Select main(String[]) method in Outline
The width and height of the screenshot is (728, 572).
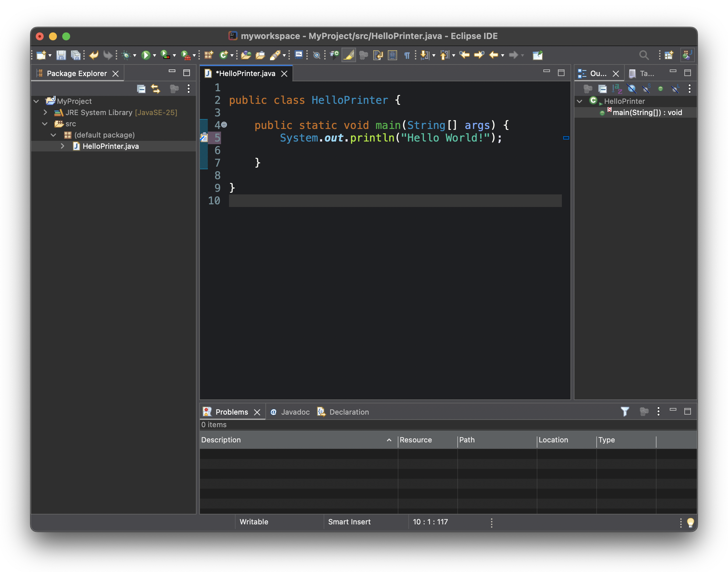(647, 112)
